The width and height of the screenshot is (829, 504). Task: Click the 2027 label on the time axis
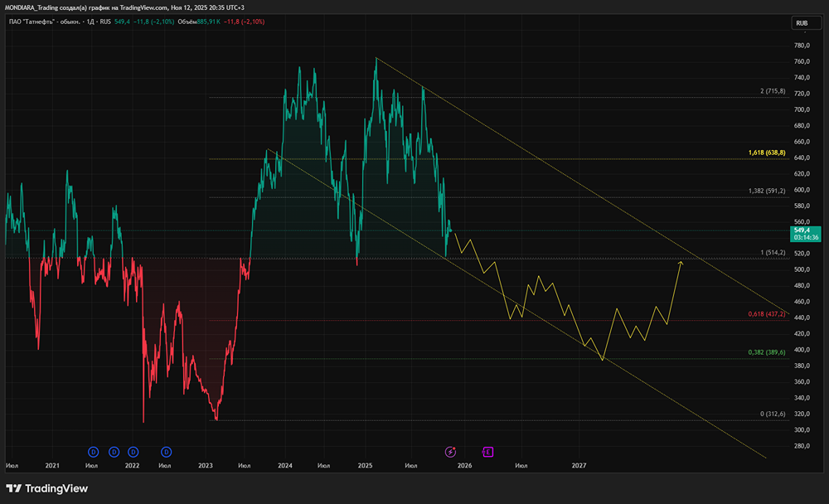pyautogui.click(x=579, y=465)
